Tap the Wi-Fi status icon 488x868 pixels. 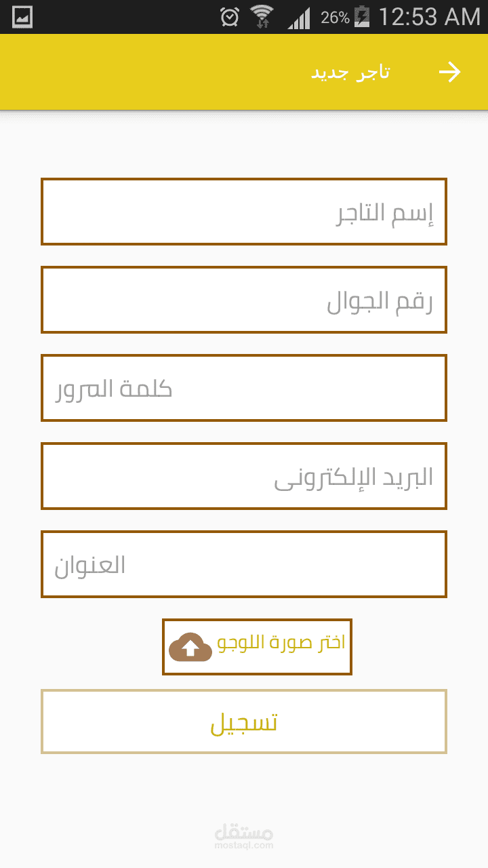click(262, 17)
